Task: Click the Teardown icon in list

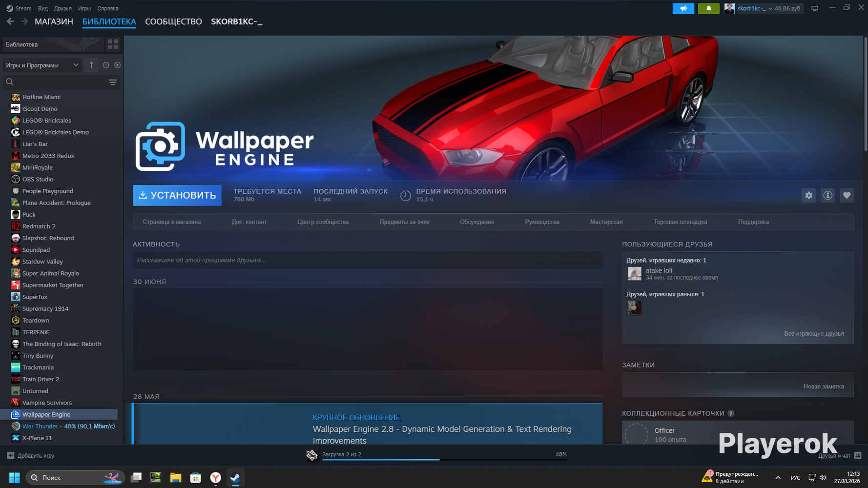Action: [x=16, y=321]
